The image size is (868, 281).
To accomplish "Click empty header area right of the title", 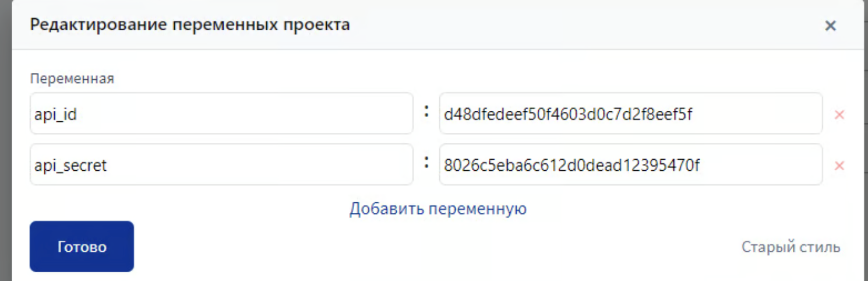I will coord(583,25).
